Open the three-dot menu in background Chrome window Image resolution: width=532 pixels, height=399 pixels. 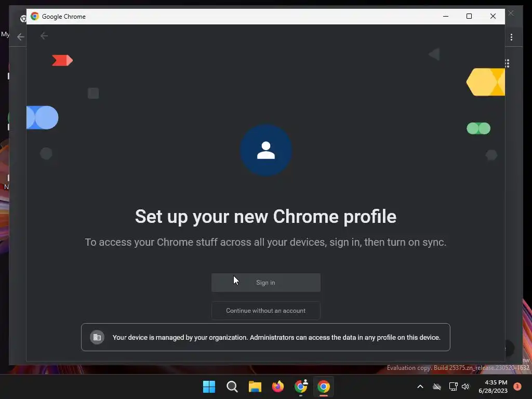(x=511, y=37)
